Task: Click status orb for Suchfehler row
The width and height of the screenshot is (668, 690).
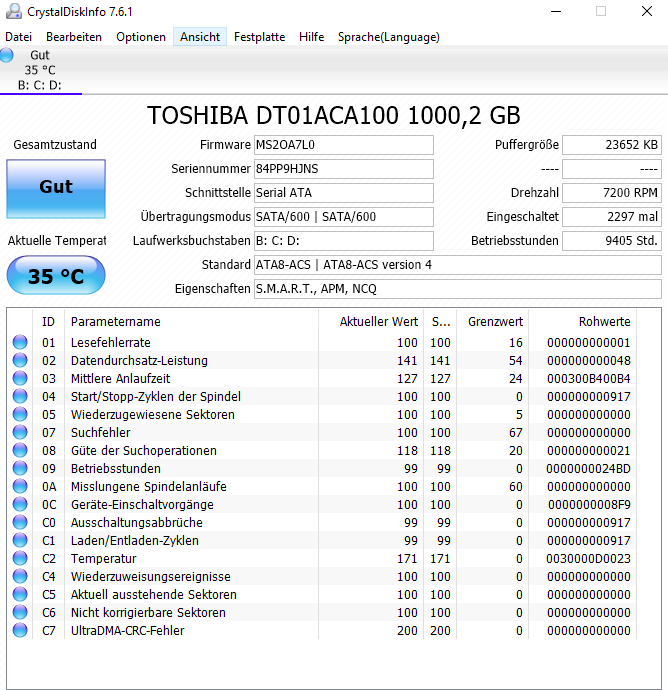Action: coord(20,432)
